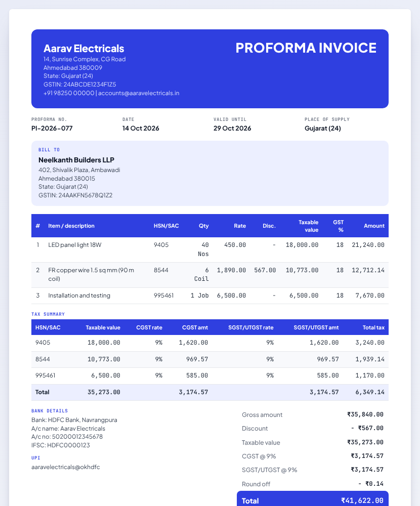The image size is (420, 506).
Task: Click amount 12,712.14
Action: pos(368,270)
